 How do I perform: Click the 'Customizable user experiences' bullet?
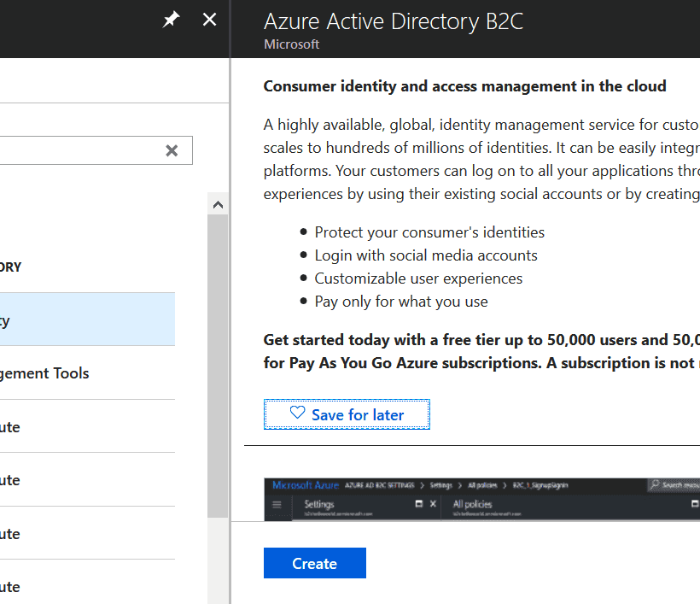pos(418,279)
